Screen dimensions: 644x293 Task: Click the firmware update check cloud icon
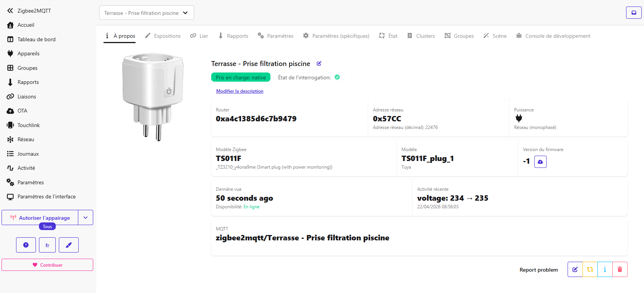pos(540,162)
